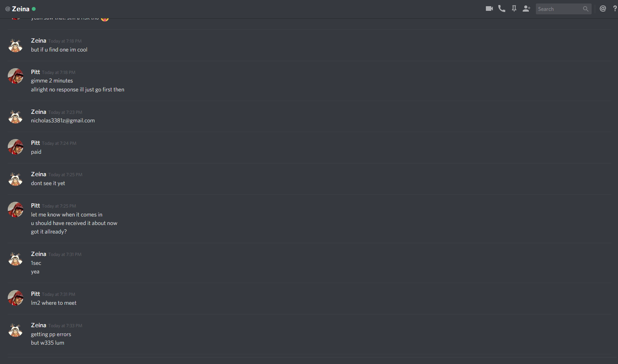The width and height of the screenshot is (618, 364).
Task: Click Pitt's avatar next to 'gimme 2 minutes'
Action: coord(15,76)
